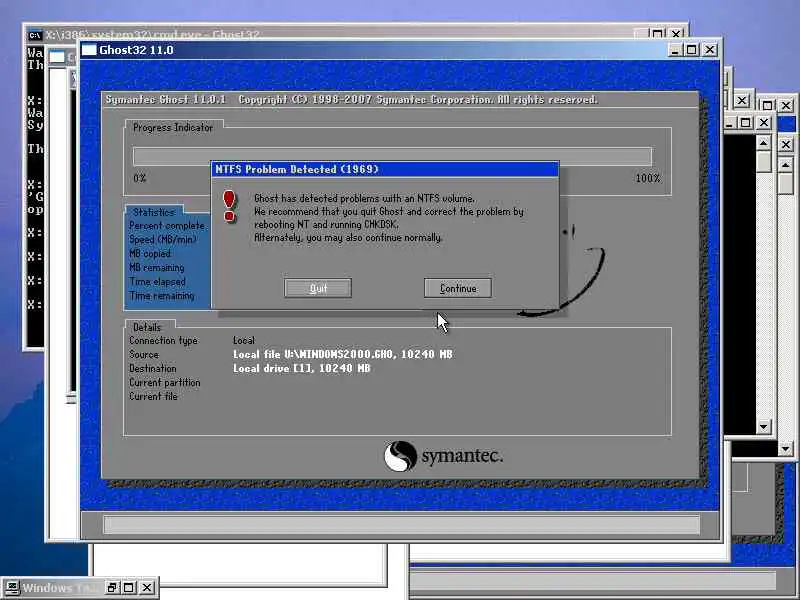Click the progress indicator bar

coord(392,156)
